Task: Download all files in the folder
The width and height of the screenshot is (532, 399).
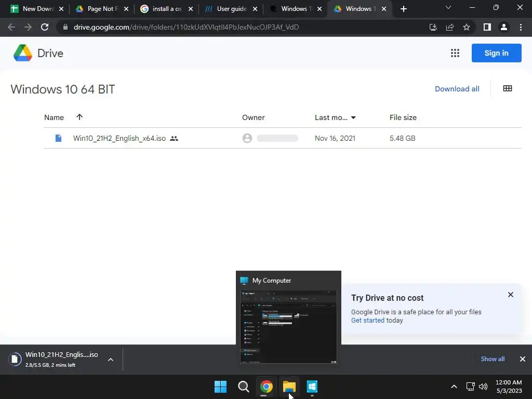Action: tap(457, 89)
